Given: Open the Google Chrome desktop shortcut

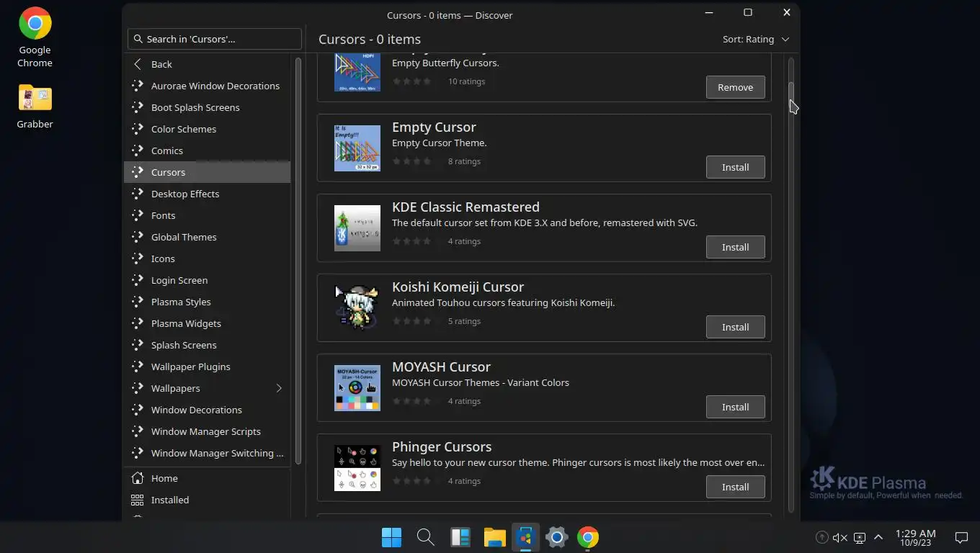Looking at the screenshot, I should (35, 37).
